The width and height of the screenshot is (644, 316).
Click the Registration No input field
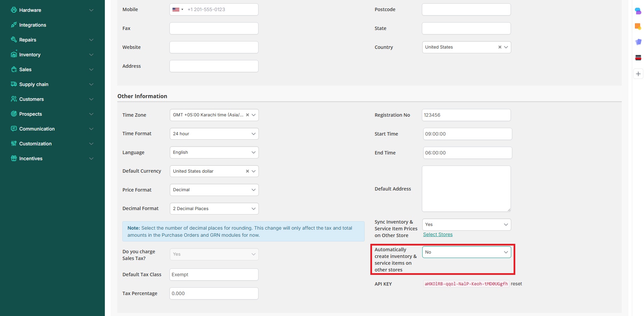[x=466, y=115]
